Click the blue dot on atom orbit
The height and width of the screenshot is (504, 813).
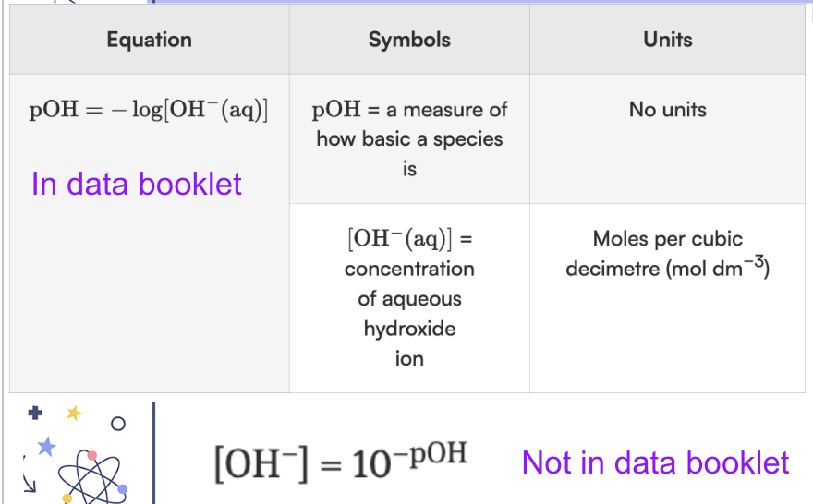123,488
